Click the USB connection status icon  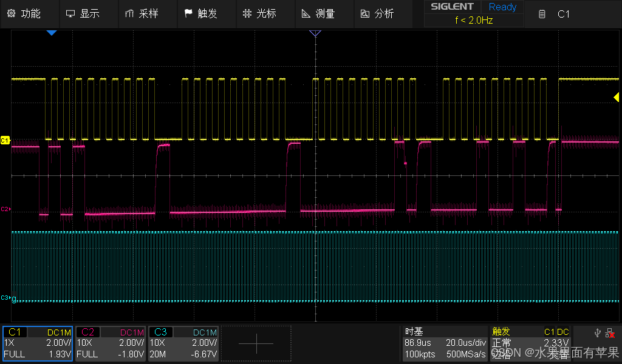pyautogui.click(x=598, y=332)
